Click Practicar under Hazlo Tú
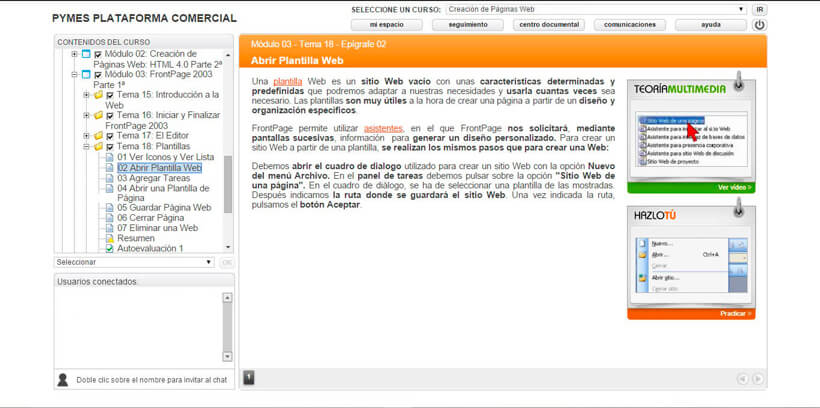Viewport: 820px width, 408px height. coord(736,314)
